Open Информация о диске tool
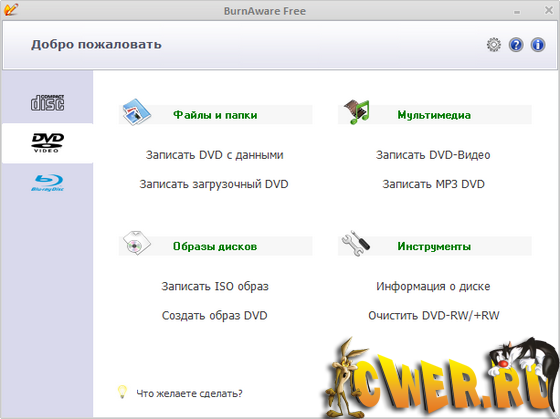Screen dimensions: 560x419 [433, 286]
